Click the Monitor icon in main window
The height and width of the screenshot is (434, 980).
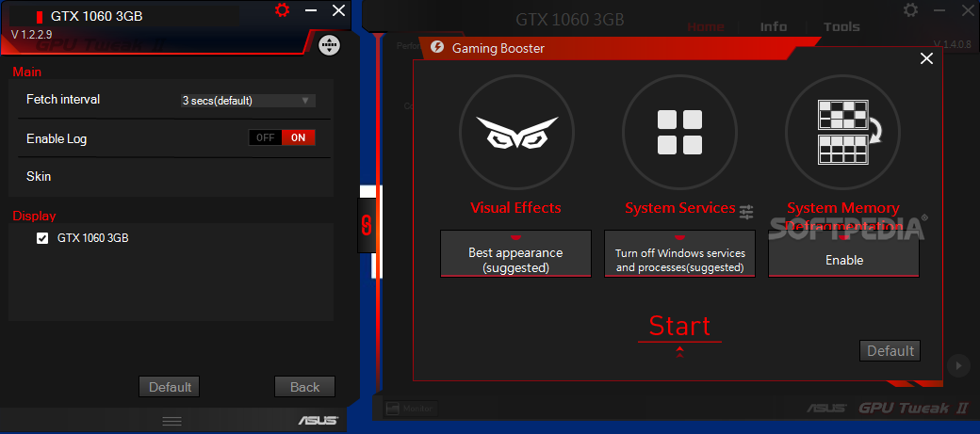pos(393,409)
